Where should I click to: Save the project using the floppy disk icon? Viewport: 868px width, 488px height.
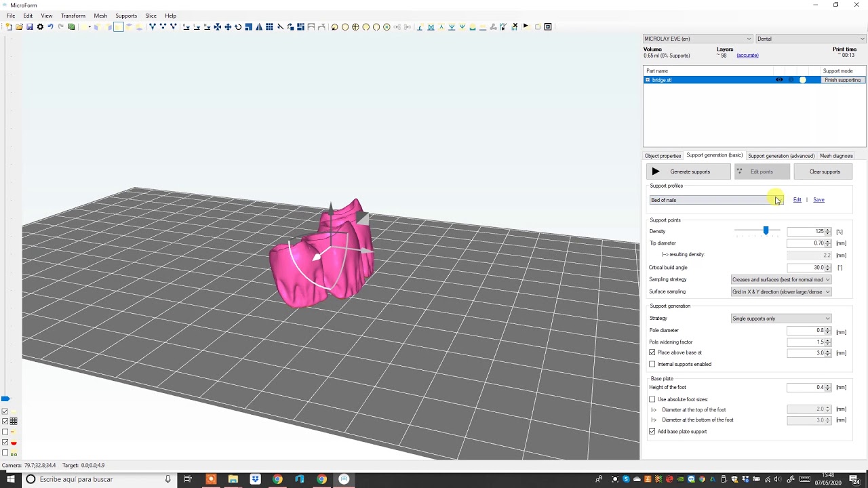[x=30, y=27]
